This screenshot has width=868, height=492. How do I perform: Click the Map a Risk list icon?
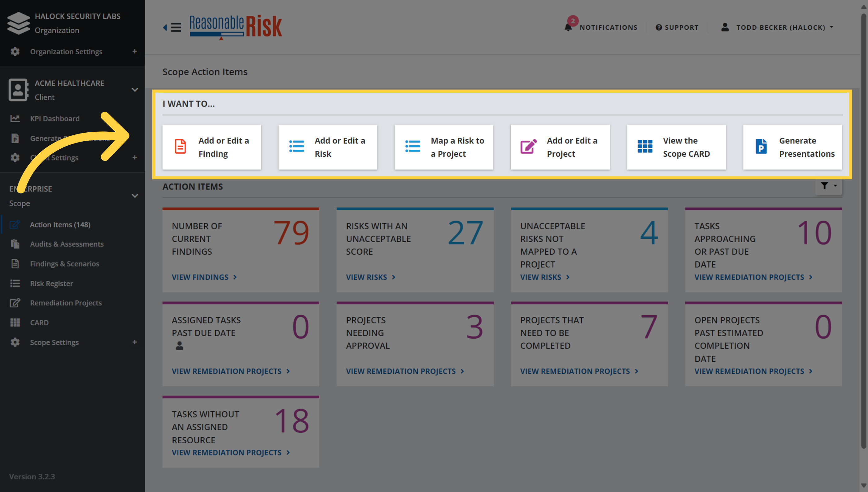point(412,147)
